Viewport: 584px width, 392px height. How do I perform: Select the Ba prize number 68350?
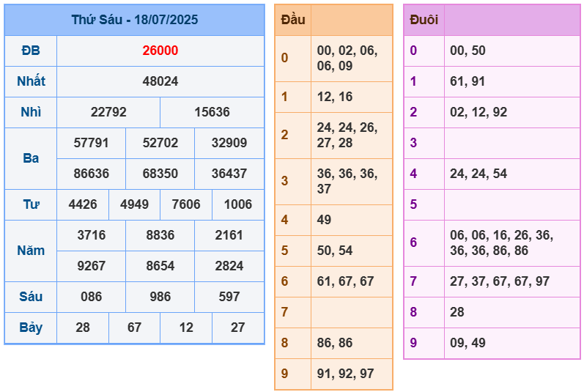pos(160,174)
